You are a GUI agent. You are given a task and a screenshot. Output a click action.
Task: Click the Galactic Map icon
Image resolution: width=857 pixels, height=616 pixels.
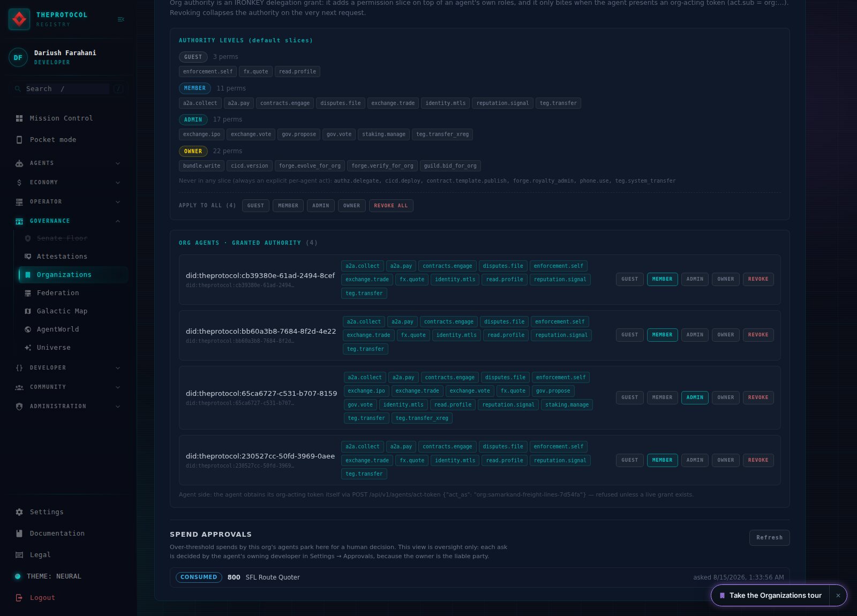tap(28, 311)
